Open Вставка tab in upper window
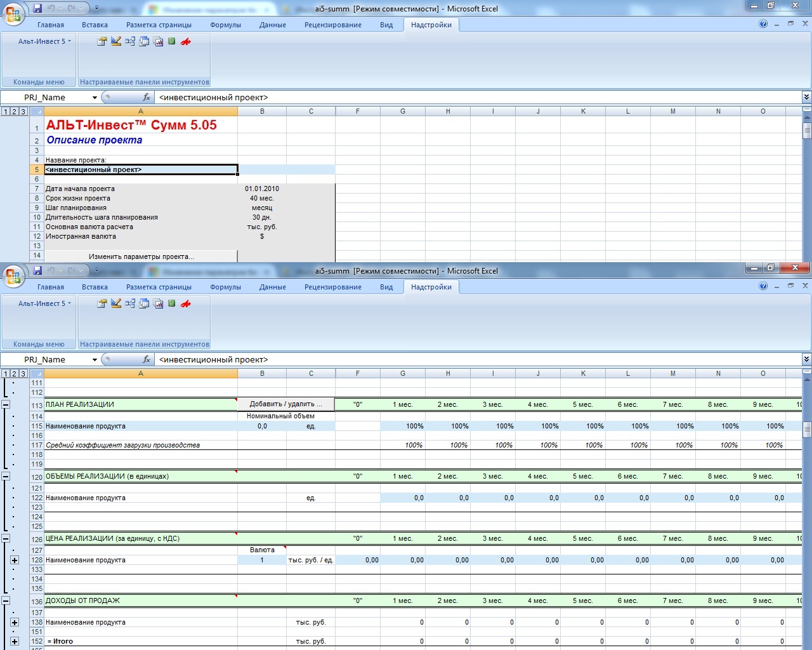812x650 pixels. click(x=95, y=25)
